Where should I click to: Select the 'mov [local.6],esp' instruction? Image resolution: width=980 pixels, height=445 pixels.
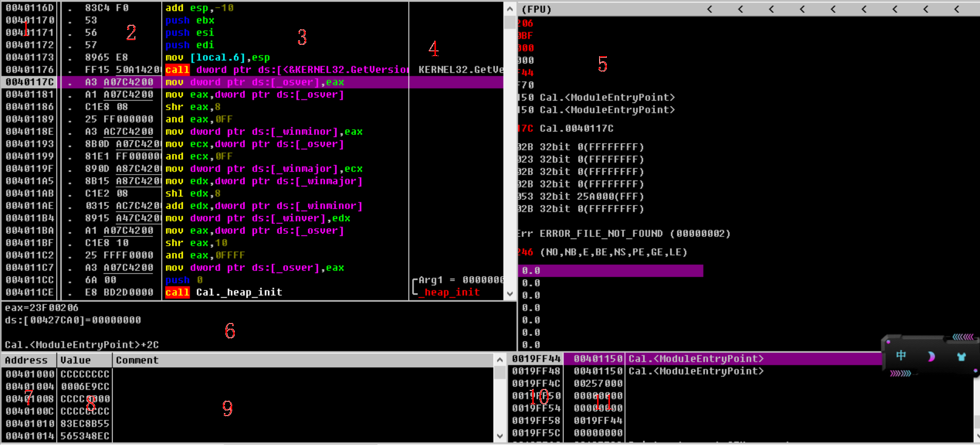218,58
